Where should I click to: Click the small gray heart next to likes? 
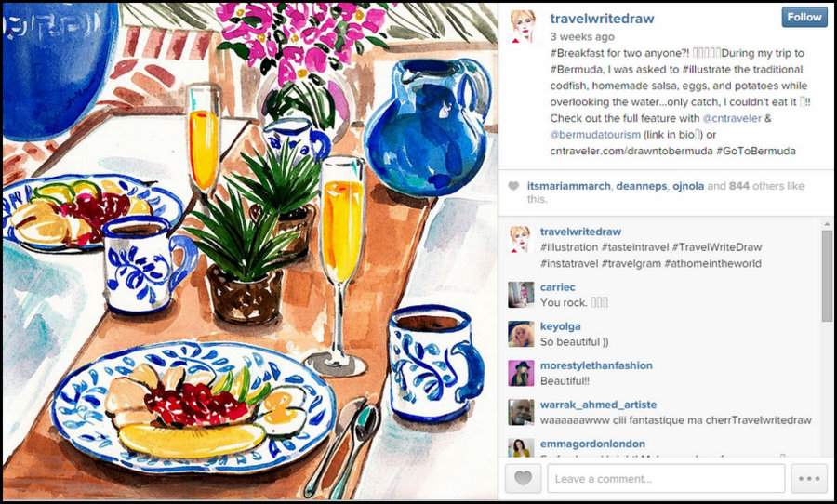pos(513,186)
